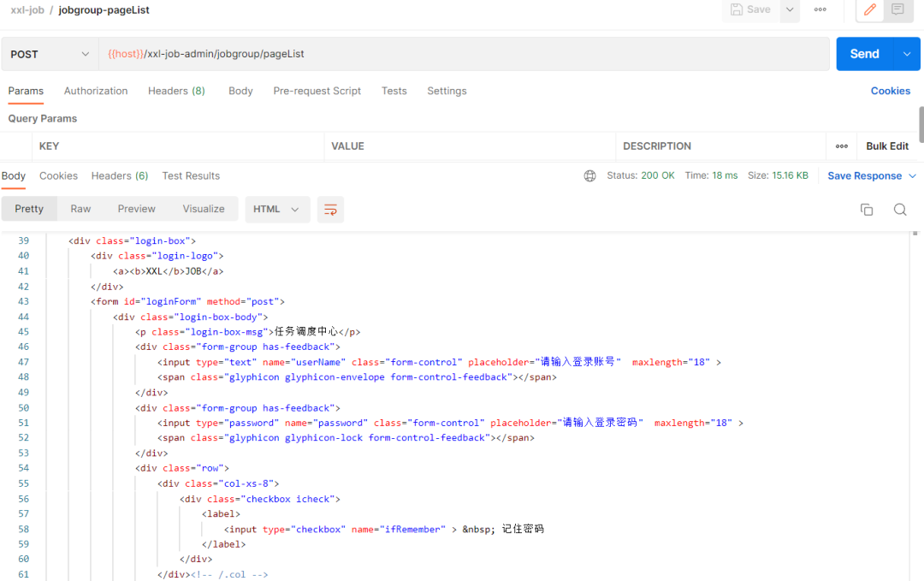Switch to the Authorization tab

(96, 91)
